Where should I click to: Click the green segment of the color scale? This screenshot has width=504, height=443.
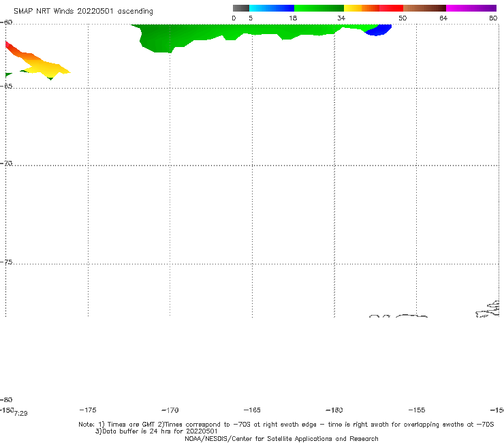(x=319, y=8)
